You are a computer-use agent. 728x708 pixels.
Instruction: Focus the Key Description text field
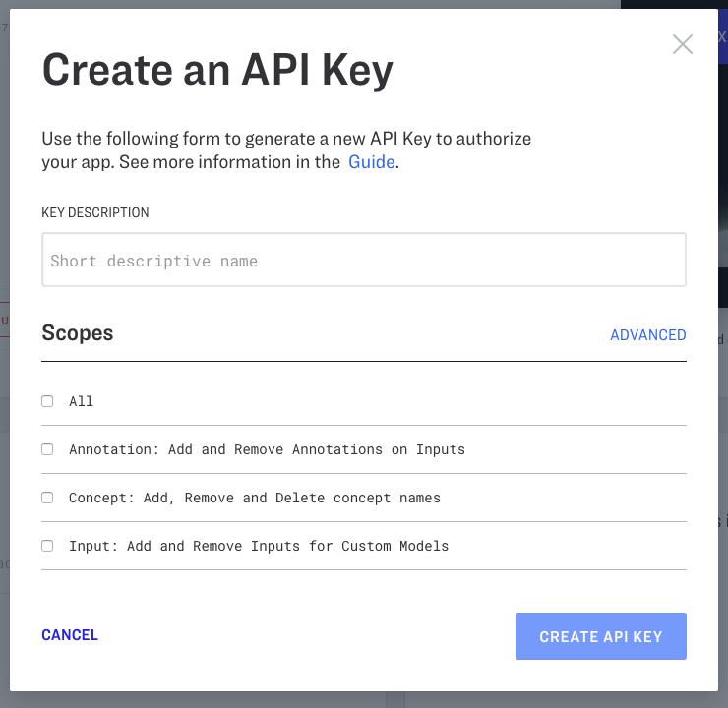[363, 261]
